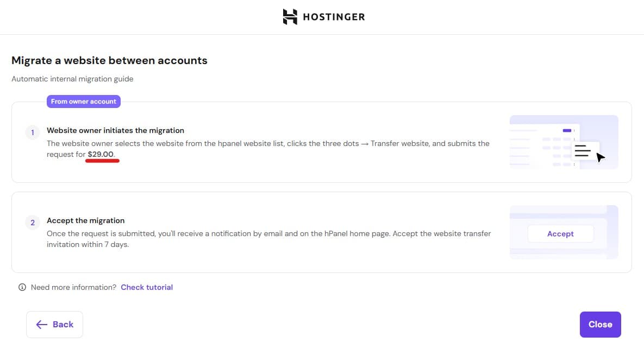
Task: Click the info circle icon beside Need more information
Action: (x=22, y=287)
